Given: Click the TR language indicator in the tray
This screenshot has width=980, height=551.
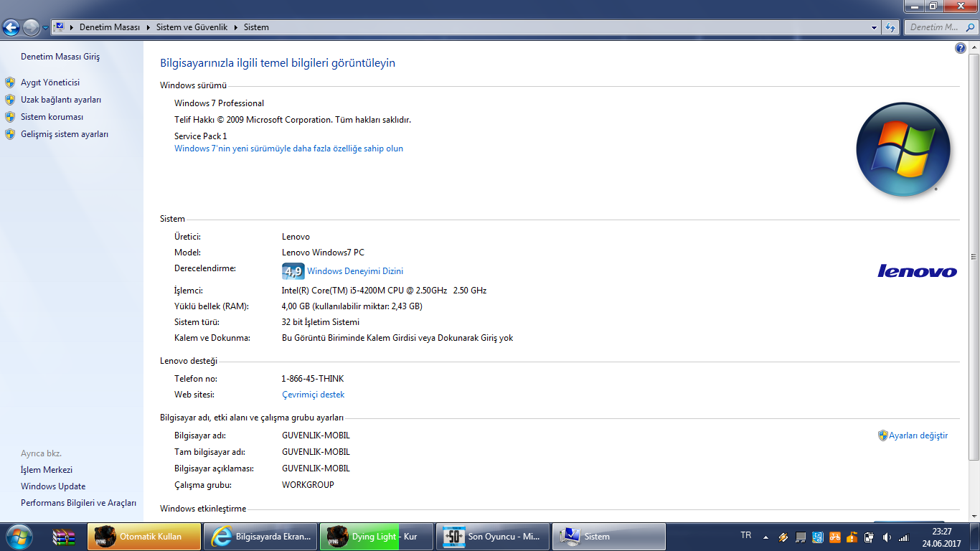Looking at the screenshot, I should (745, 535).
